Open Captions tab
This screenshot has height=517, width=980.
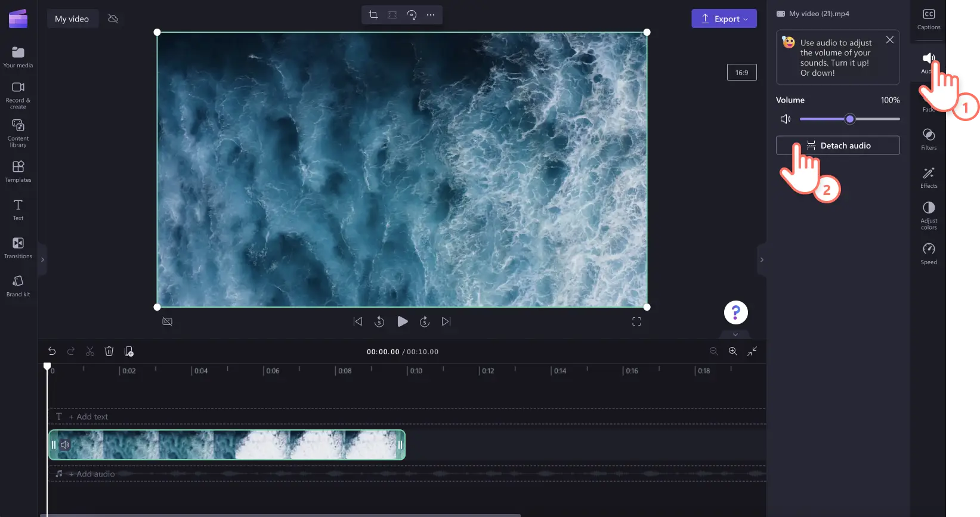coord(929,19)
